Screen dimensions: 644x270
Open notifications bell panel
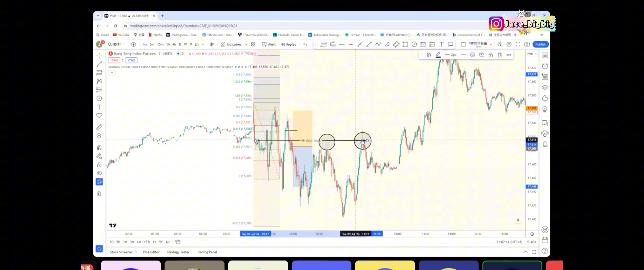pyautogui.click(x=545, y=144)
